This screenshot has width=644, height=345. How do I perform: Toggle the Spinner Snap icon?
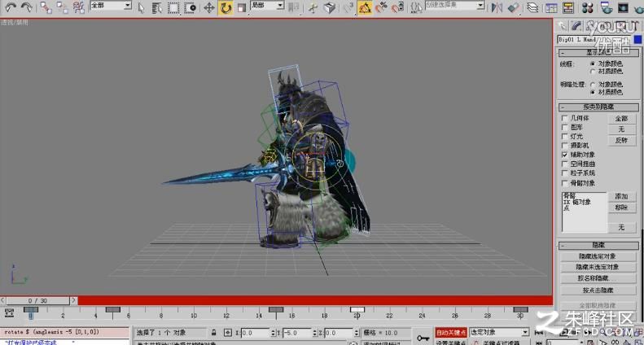pos(397,7)
